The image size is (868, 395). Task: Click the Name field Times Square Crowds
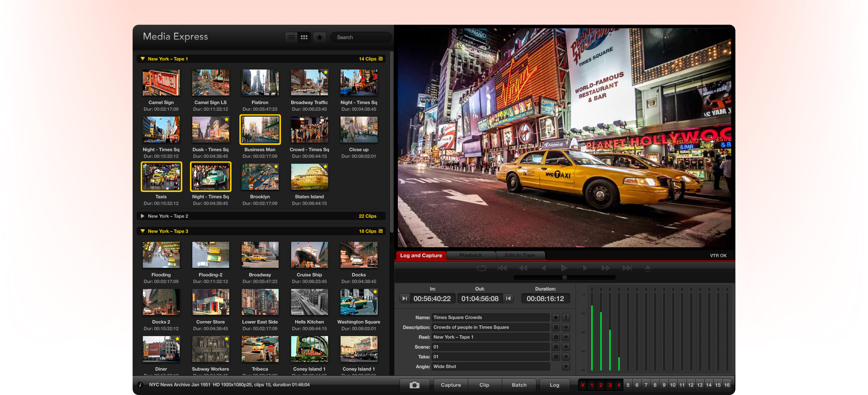(x=490, y=317)
